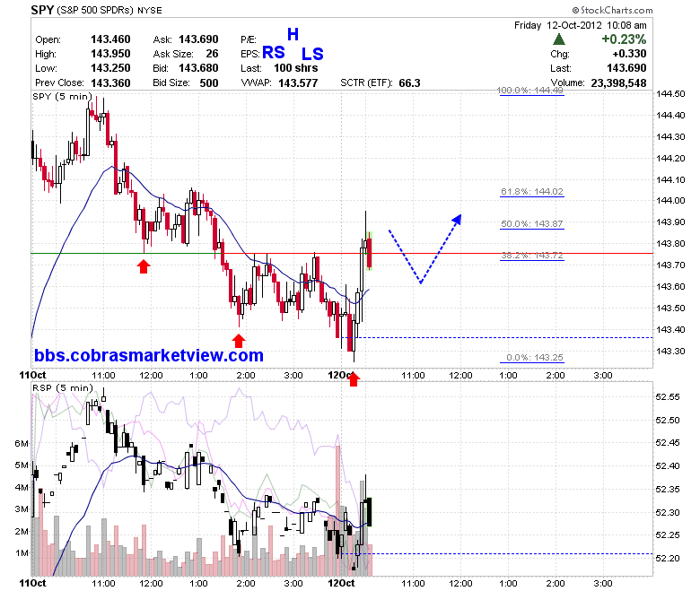Click the 52.20 RSP axis label

[668, 558]
